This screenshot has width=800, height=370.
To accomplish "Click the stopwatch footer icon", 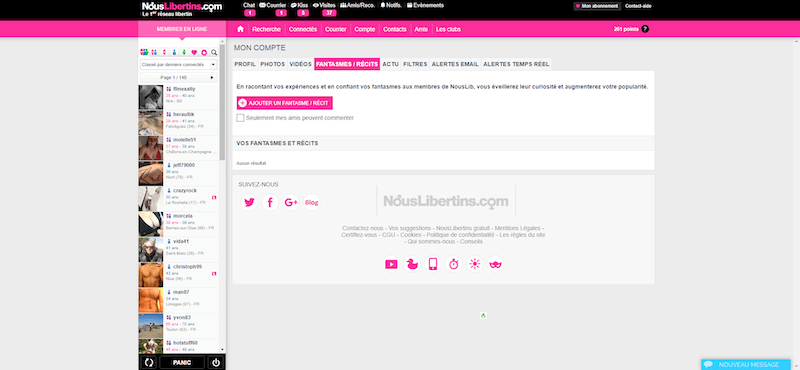I will tap(454, 264).
